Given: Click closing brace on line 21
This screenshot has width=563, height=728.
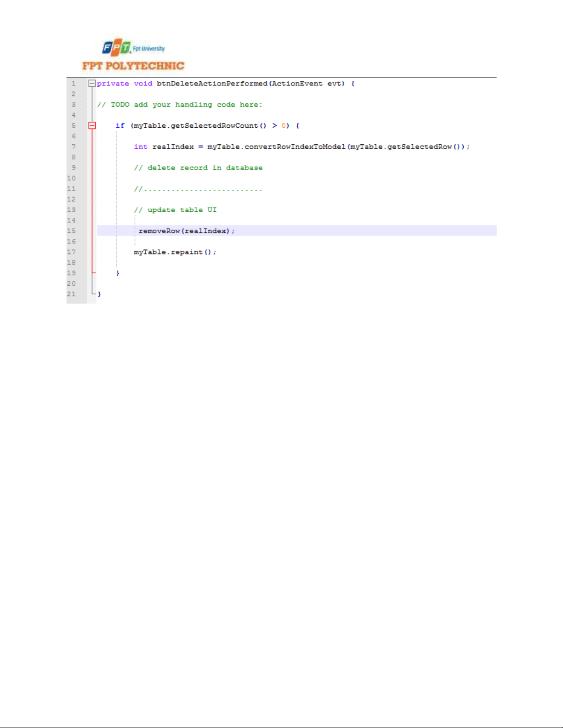Looking at the screenshot, I should pyautogui.click(x=99, y=294).
